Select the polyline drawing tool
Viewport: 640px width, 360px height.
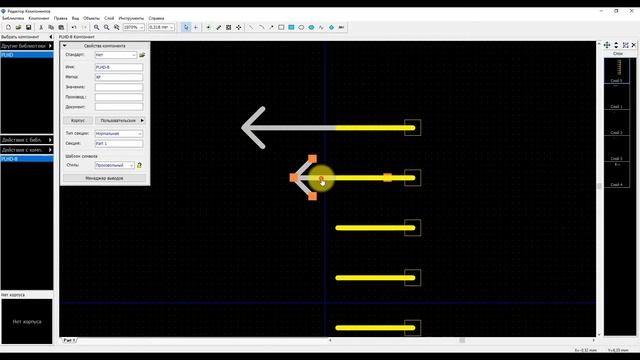pos(321,27)
